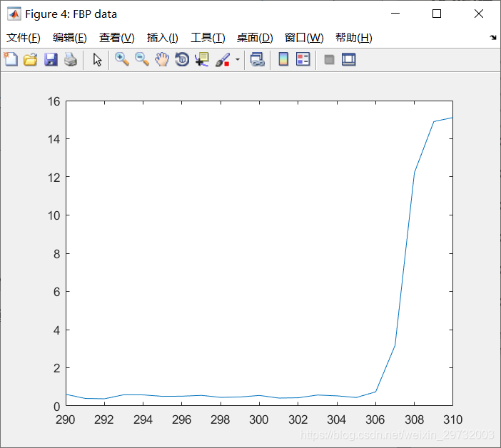Screen dimensions: 501x448
Task: Click the x-axis tick label 296
Action: tap(181, 419)
